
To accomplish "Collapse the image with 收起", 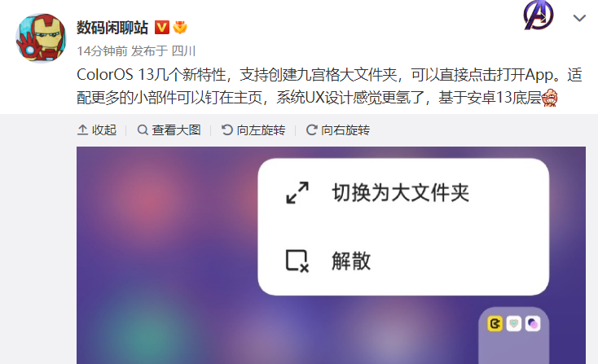I will 97,130.
